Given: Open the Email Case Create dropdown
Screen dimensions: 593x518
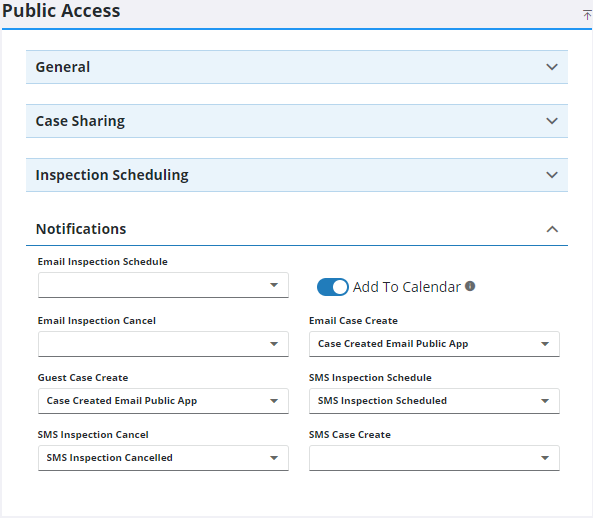Looking at the screenshot, I should (434, 344).
